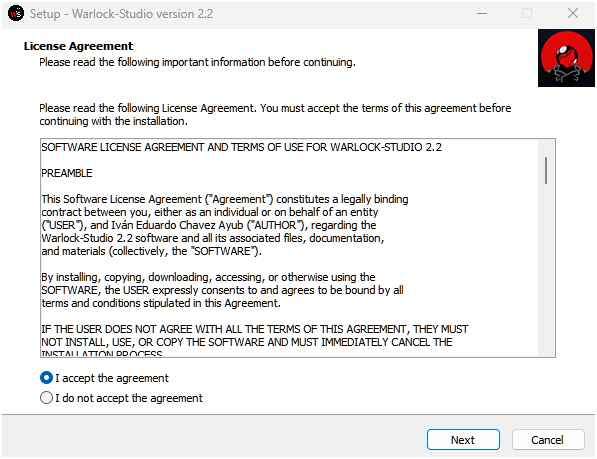Click the red Warlock-Studio logo image
Screen dimensions: 597x459
pos(566,58)
